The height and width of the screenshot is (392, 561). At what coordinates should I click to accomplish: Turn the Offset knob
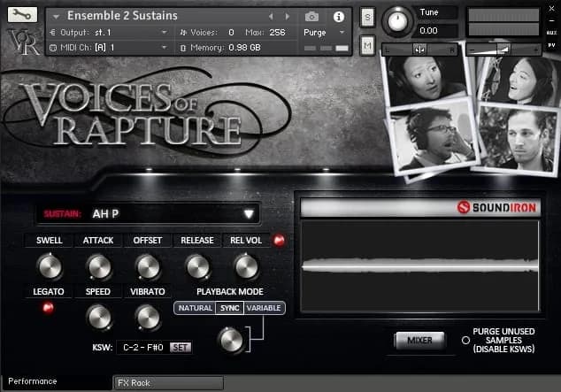(148, 267)
